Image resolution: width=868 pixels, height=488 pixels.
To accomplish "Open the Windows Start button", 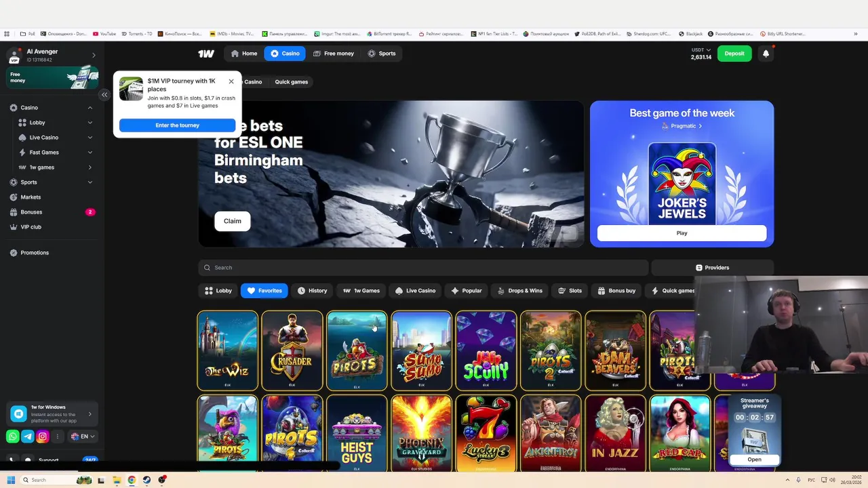I will tap(11, 480).
